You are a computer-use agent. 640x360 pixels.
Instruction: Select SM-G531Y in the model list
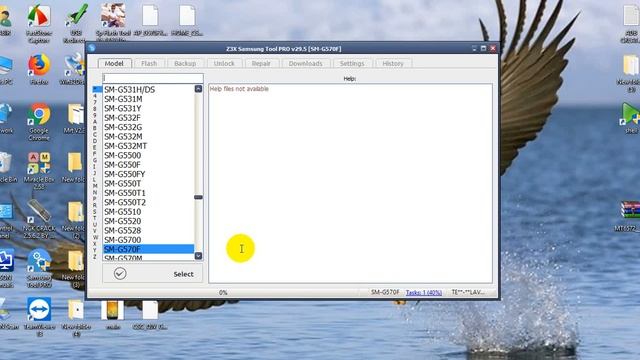pos(149,108)
